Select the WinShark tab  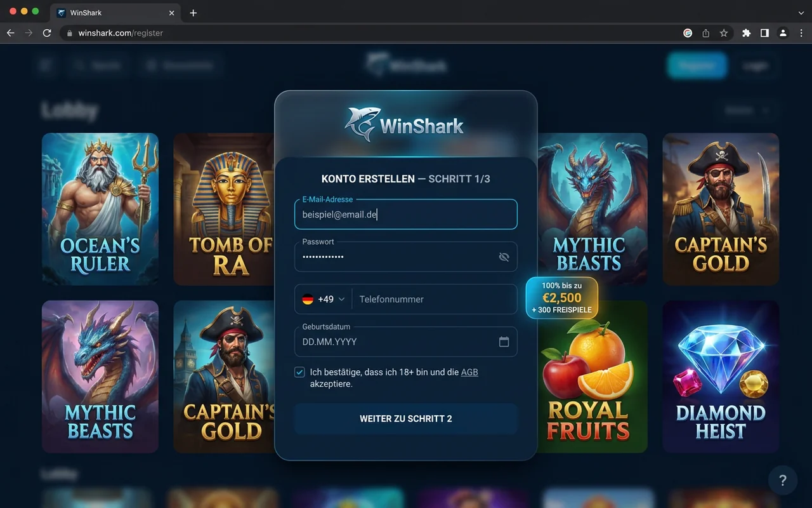[115, 13]
